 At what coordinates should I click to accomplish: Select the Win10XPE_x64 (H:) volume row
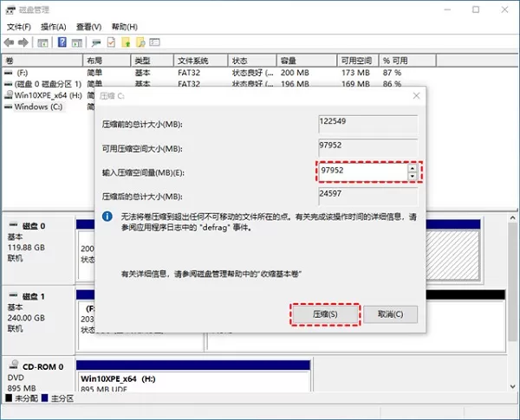tap(48, 95)
